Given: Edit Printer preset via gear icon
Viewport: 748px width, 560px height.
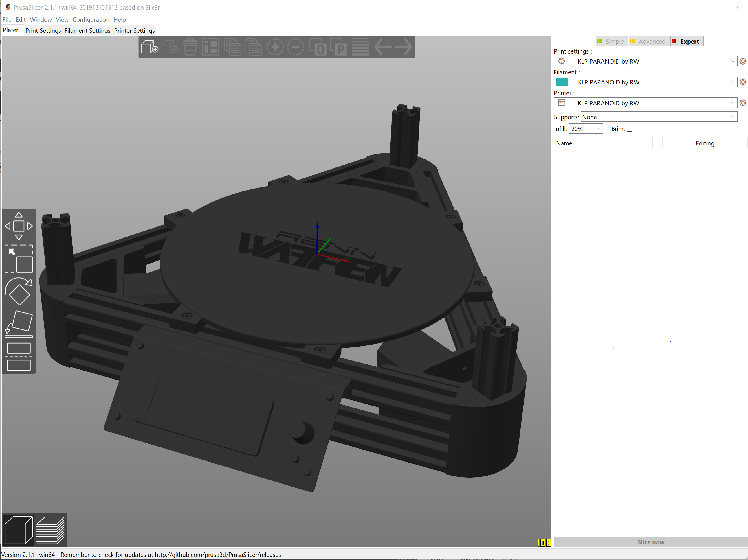Looking at the screenshot, I should click(742, 103).
